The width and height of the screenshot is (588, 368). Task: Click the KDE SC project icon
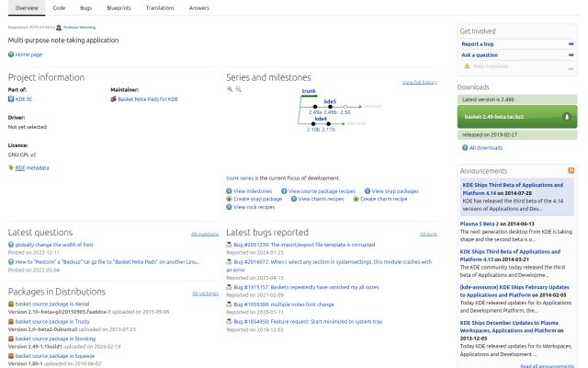11,99
